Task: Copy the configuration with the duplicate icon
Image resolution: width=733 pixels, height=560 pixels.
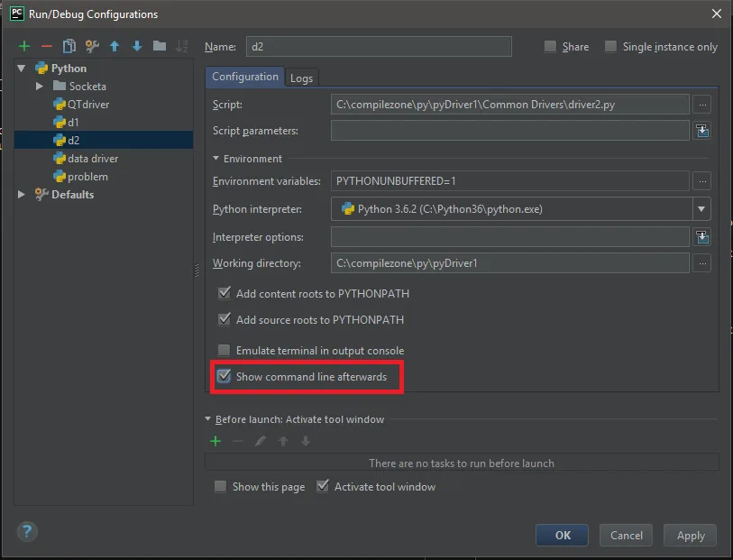Action: click(69, 46)
